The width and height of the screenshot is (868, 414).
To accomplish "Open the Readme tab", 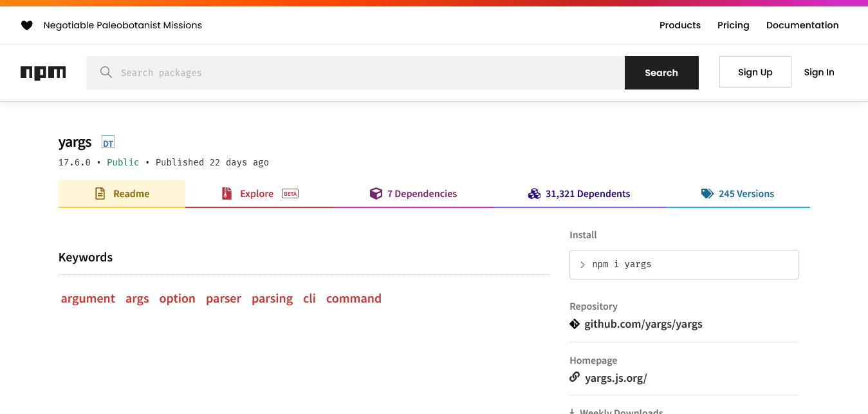I will pyautogui.click(x=122, y=194).
